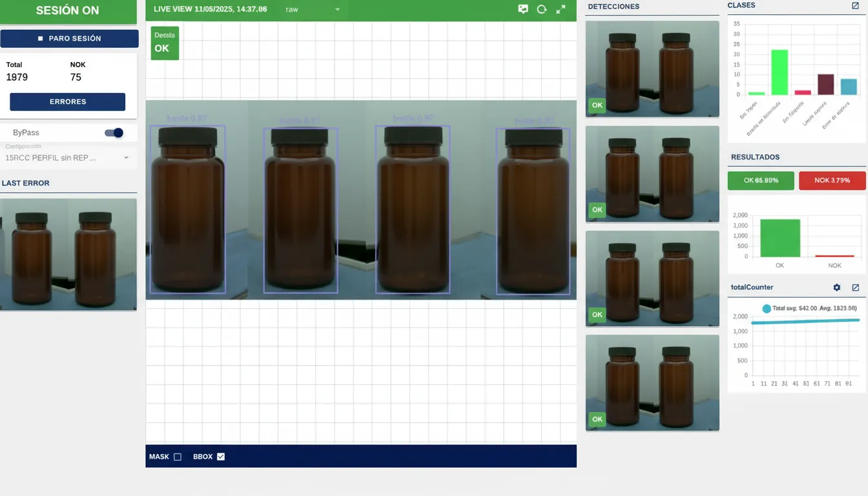
Task: Disable the BBOX checkbox
Action: coord(220,456)
